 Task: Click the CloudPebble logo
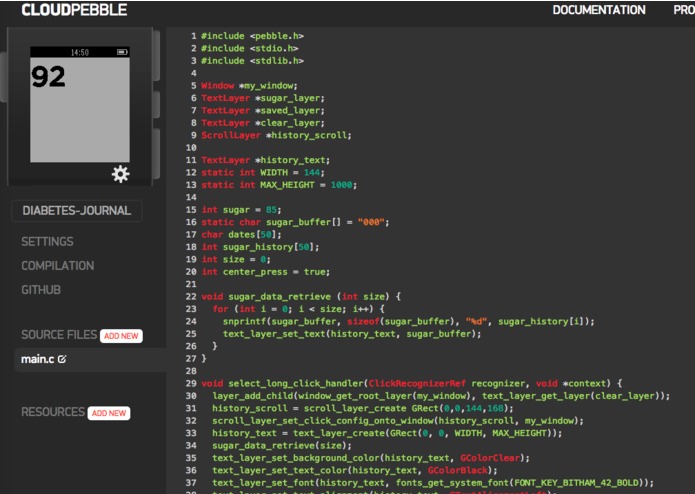point(74,10)
